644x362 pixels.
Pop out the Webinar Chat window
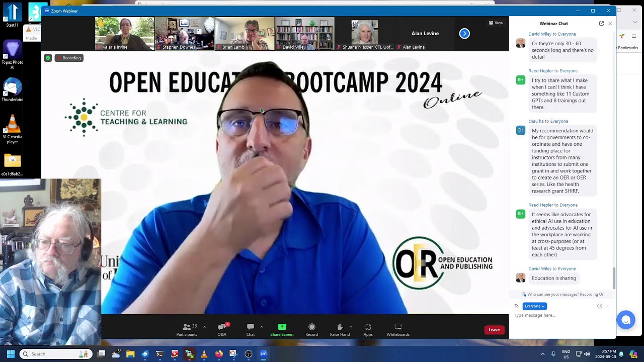coord(601,24)
